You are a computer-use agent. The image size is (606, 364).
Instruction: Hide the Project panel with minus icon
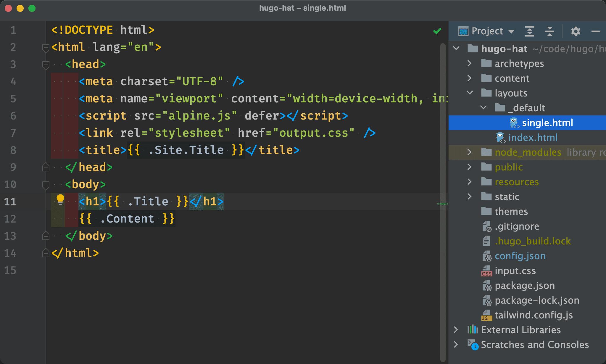click(x=596, y=31)
